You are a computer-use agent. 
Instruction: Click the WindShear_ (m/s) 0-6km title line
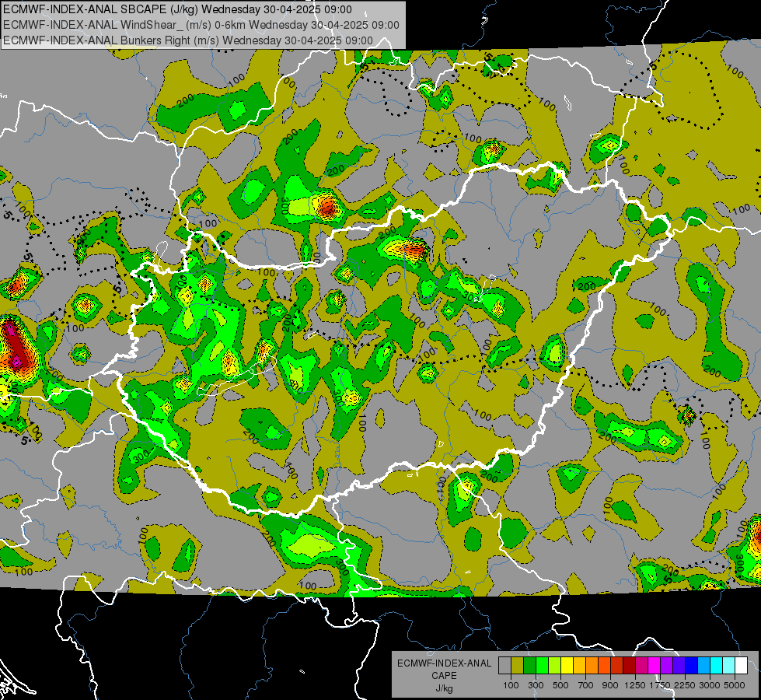click(201, 25)
